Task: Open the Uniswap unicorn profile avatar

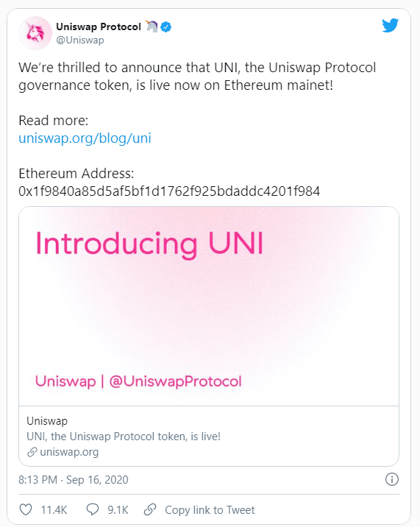Action: [35, 33]
